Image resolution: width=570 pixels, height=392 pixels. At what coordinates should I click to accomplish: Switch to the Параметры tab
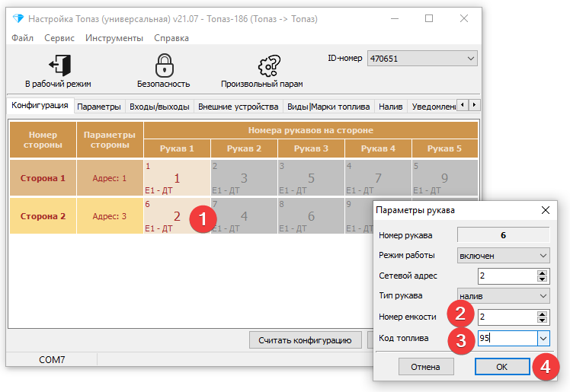coord(99,107)
